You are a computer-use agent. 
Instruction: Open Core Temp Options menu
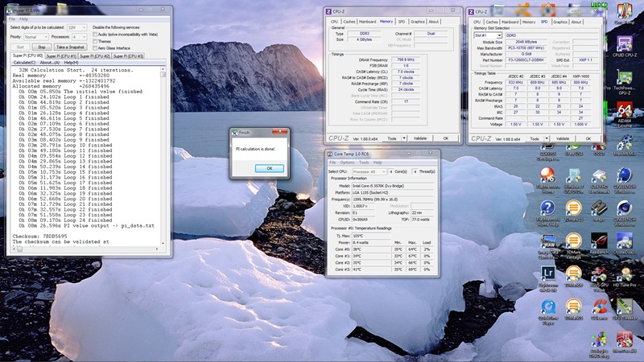[347, 162]
